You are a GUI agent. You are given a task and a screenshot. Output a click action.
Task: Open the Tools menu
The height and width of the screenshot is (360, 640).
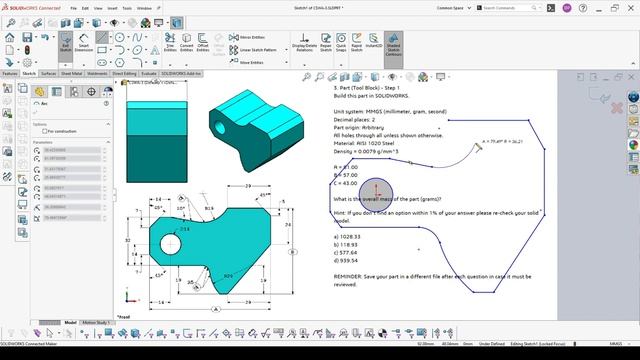pyautogui.click(x=127, y=8)
